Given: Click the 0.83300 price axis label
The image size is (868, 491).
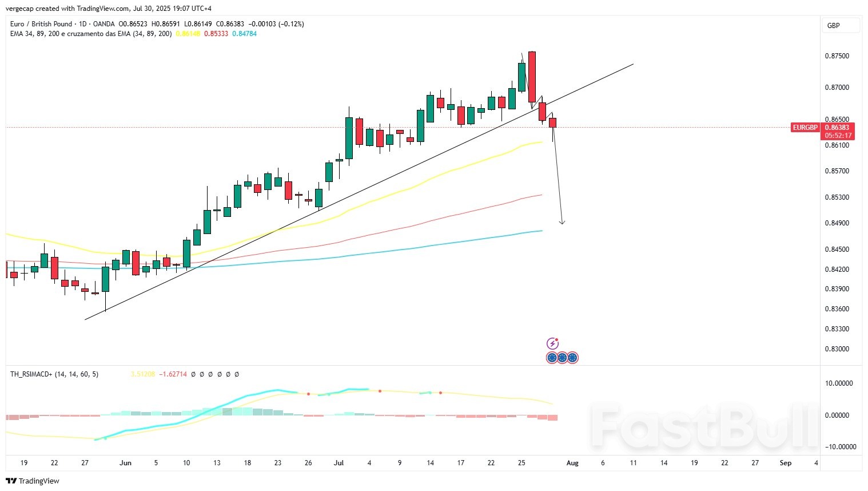Looking at the screenshot, I should [x=837, y=329].
